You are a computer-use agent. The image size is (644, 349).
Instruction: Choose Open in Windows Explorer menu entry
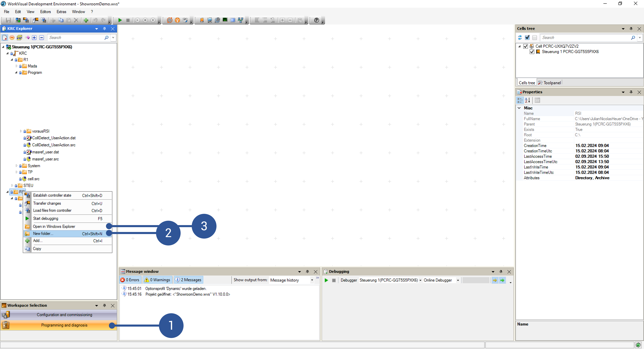pyautogui.click(x=68, y=227)
